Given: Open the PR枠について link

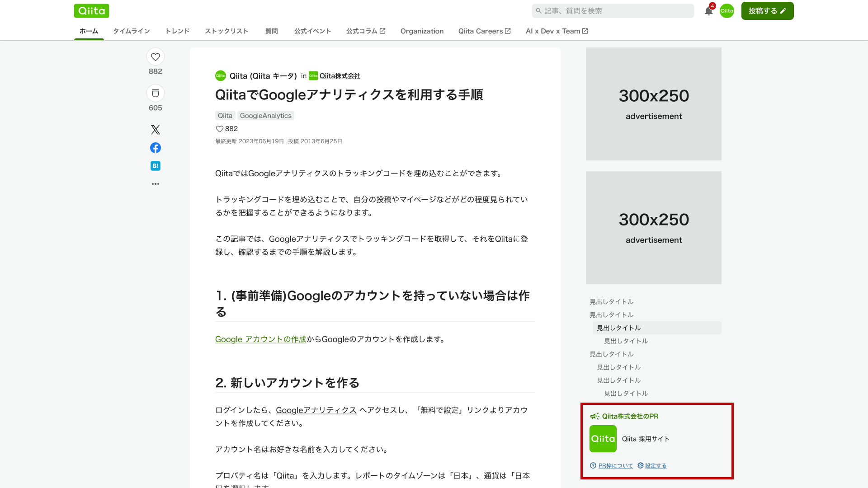Looking at the screenshot, I should [616, 466].
